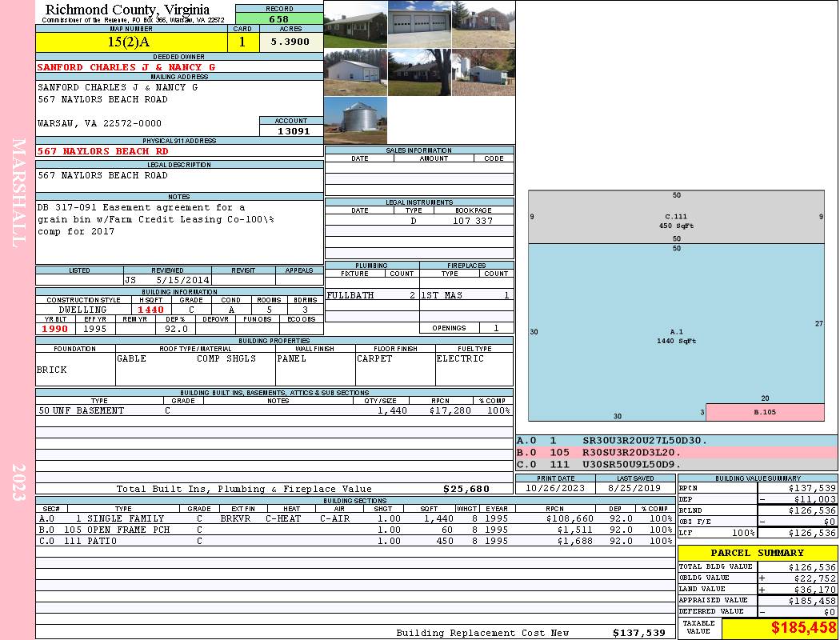Click the year built value 1990
The height and width of the screenshot is (640, 840).
pos(54,329)
